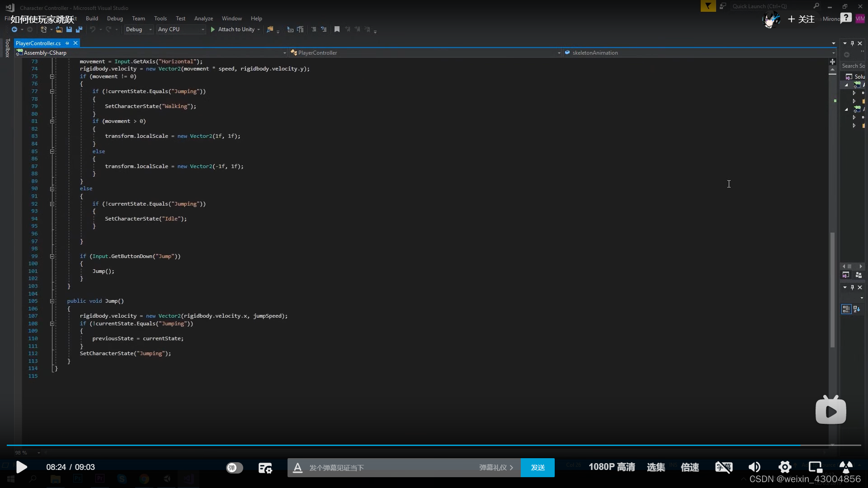Collapse the code block at line 75
The image size is (868, 488).
tap(52, 76)
